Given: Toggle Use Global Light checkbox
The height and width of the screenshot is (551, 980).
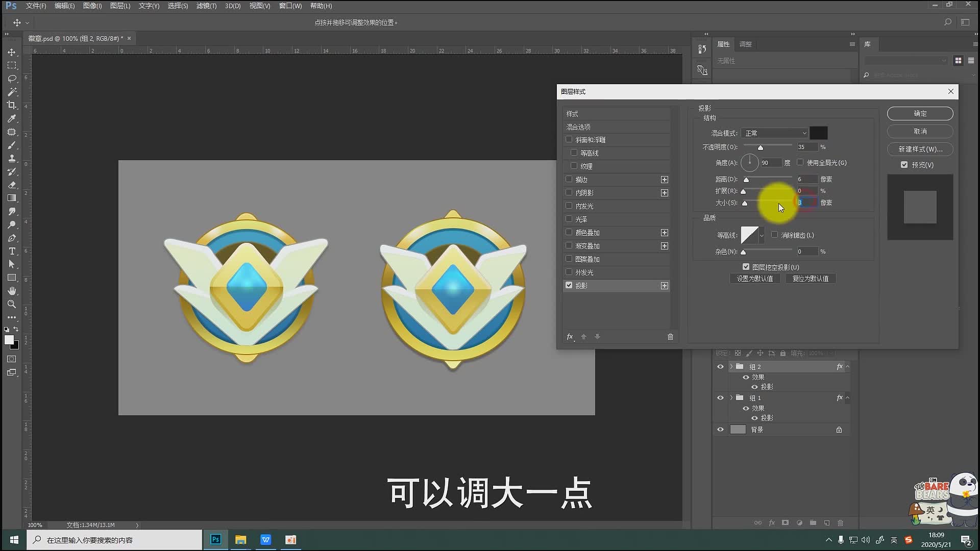Looking at the screenshot, I should click(x=800, y=162).
